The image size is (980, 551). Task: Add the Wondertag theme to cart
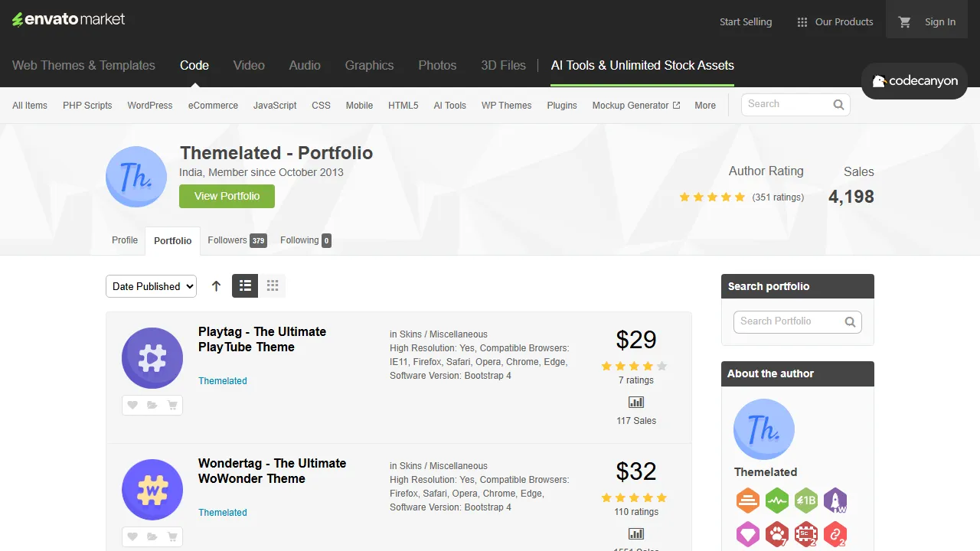(x=172, y=536)
